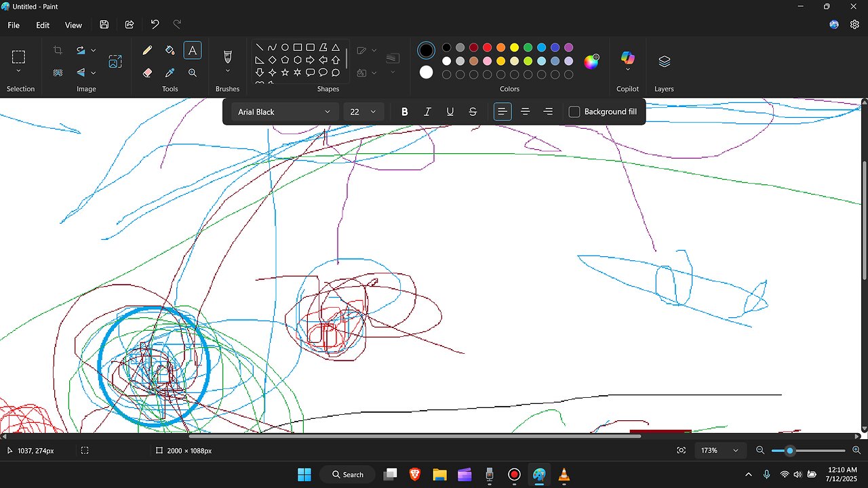Click the rectangular Selection tool

point(18,57)
